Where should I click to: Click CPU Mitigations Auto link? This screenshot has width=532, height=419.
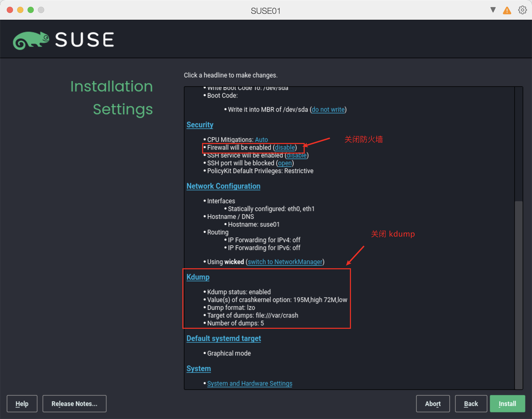click(261, 140)
